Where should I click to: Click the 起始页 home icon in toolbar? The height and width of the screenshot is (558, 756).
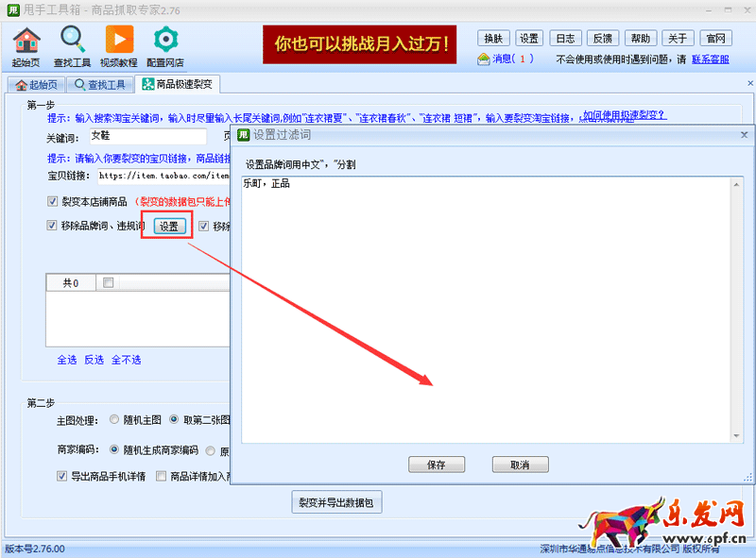point(27,41)
